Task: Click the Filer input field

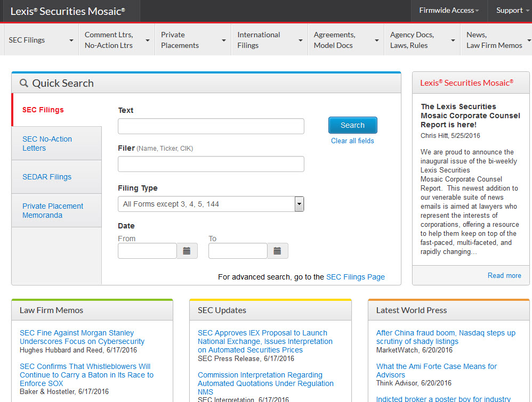Action: [x=211, y=164]
